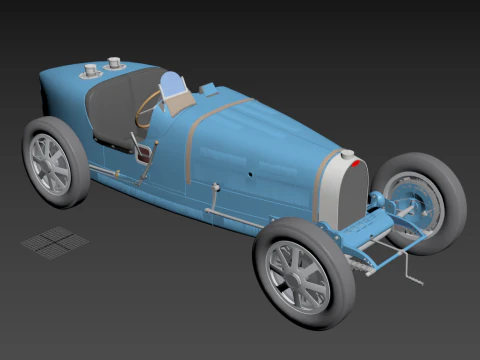
Task: Click the radiator cap atop the grille
Action: [x=347, y=154]
